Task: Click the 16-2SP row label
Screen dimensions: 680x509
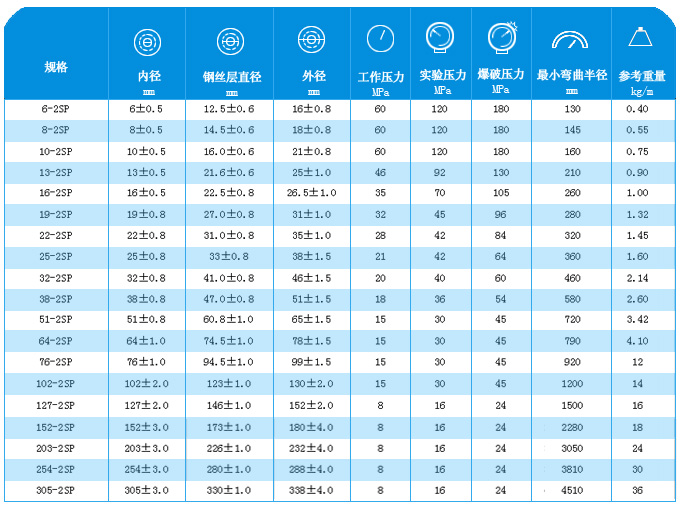Action: [x=56, y=193]
